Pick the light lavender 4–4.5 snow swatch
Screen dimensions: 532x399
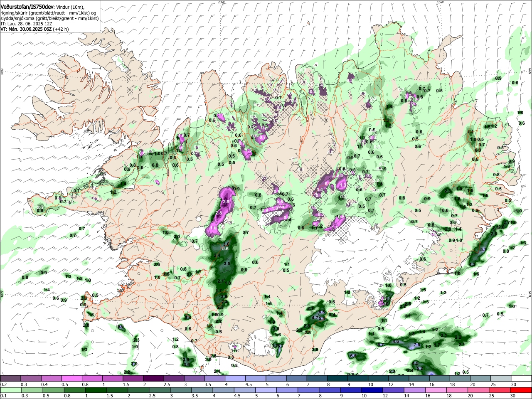(236, 378)
